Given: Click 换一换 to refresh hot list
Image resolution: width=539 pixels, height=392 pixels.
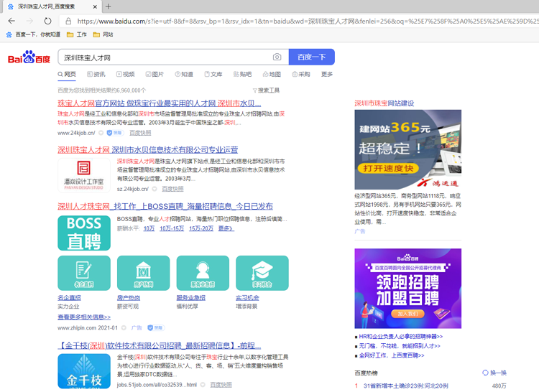Looking at the screenshot, I should (x=494, y=373).
